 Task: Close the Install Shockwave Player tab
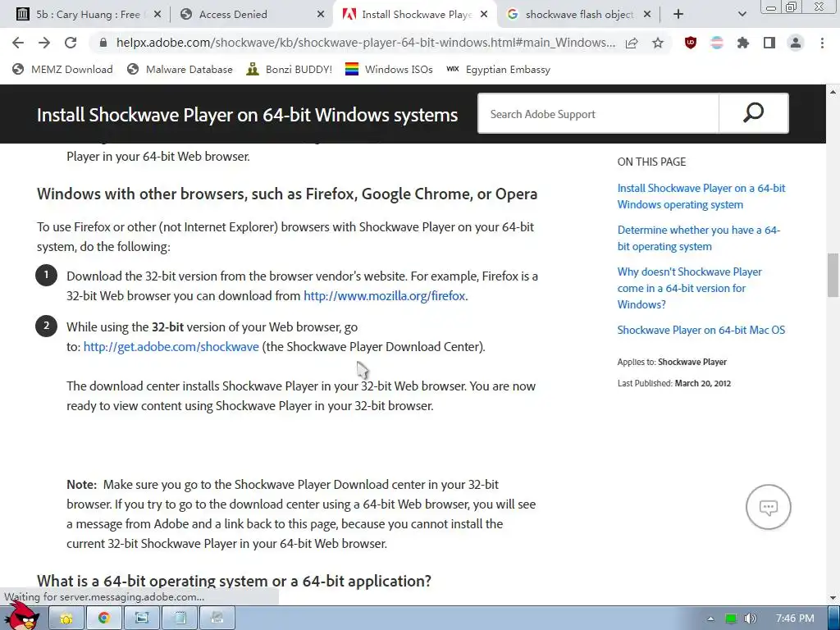(484, 15)
